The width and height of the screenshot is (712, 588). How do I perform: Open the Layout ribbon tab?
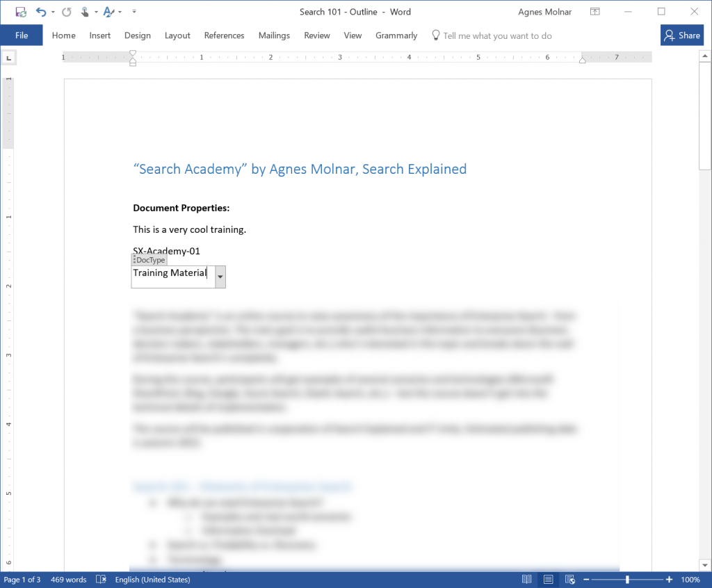click(177, 35)
